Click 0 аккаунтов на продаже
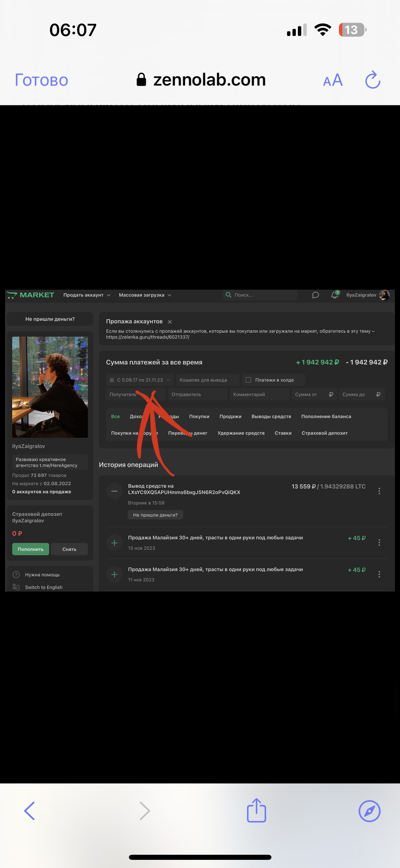This screenshot has width=400, height=868. 42,492
